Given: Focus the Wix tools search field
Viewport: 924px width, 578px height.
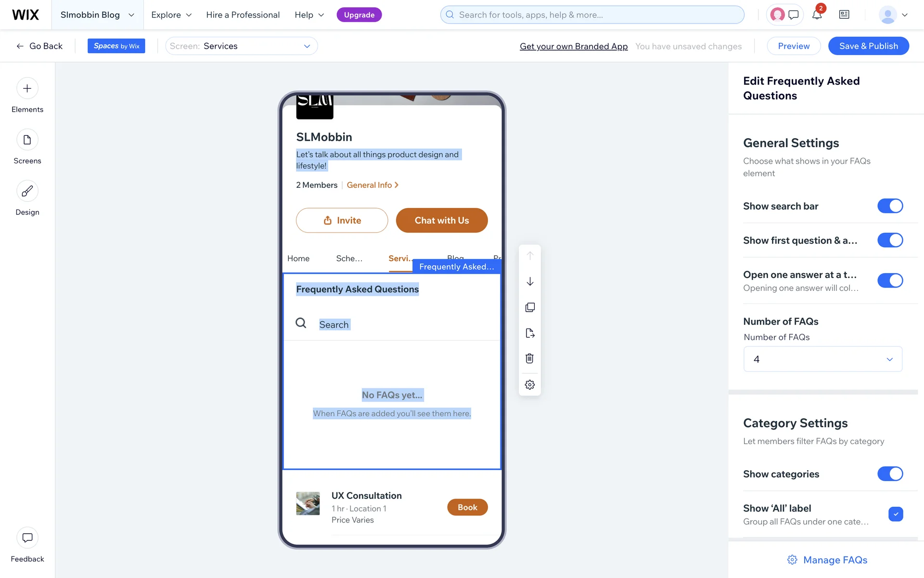Looking at the screenshot, I should pos(592,15).
